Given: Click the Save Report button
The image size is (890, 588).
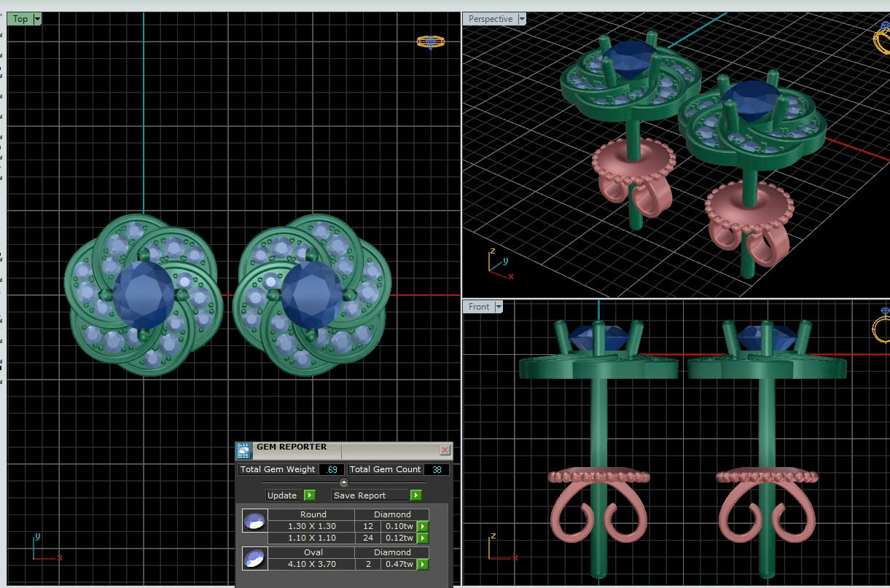Looking at the screenshot, I should pos(370,495).
